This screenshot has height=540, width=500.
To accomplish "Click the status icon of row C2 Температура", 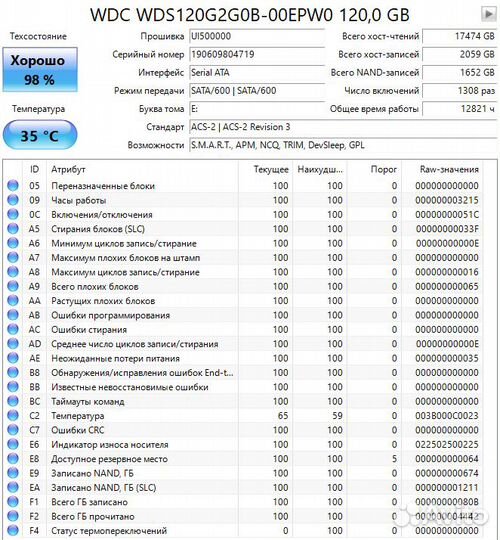I will (13, 415).
